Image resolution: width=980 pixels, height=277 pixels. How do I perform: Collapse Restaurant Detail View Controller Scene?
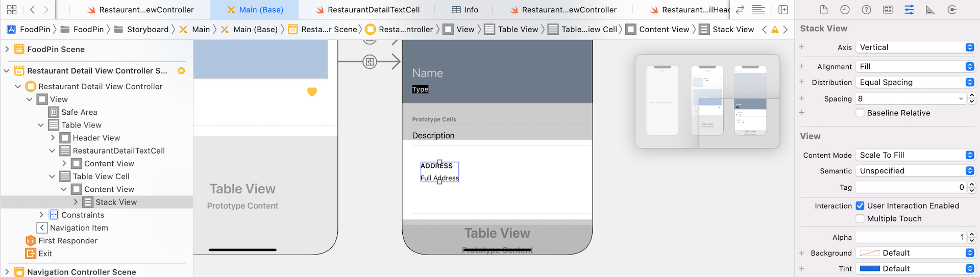tap(7, 71)
